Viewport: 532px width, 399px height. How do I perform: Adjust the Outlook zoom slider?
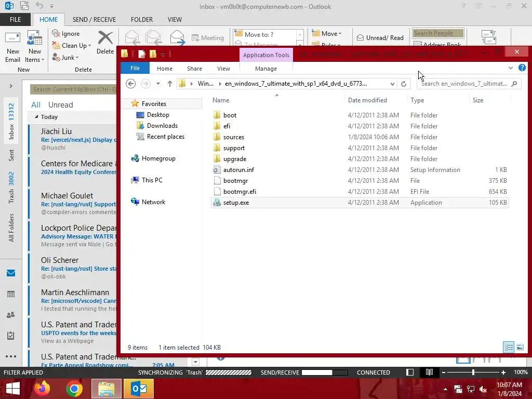[x=473, y=372]
